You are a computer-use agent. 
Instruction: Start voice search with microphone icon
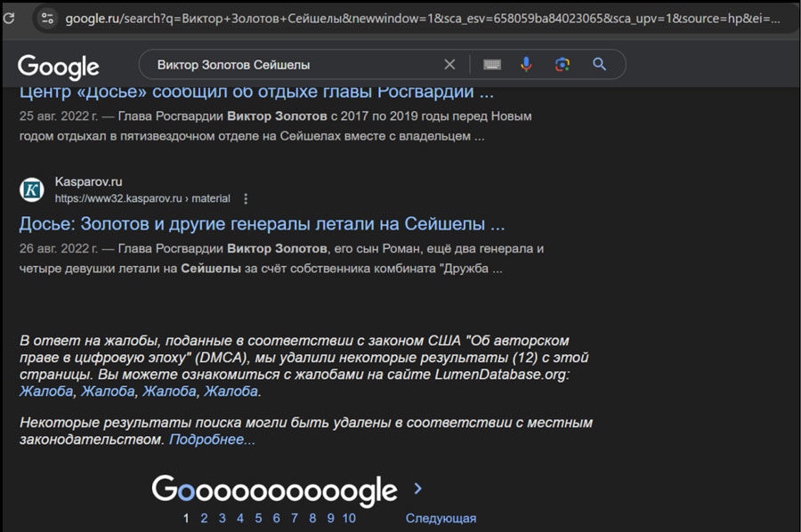coord(526,64)
